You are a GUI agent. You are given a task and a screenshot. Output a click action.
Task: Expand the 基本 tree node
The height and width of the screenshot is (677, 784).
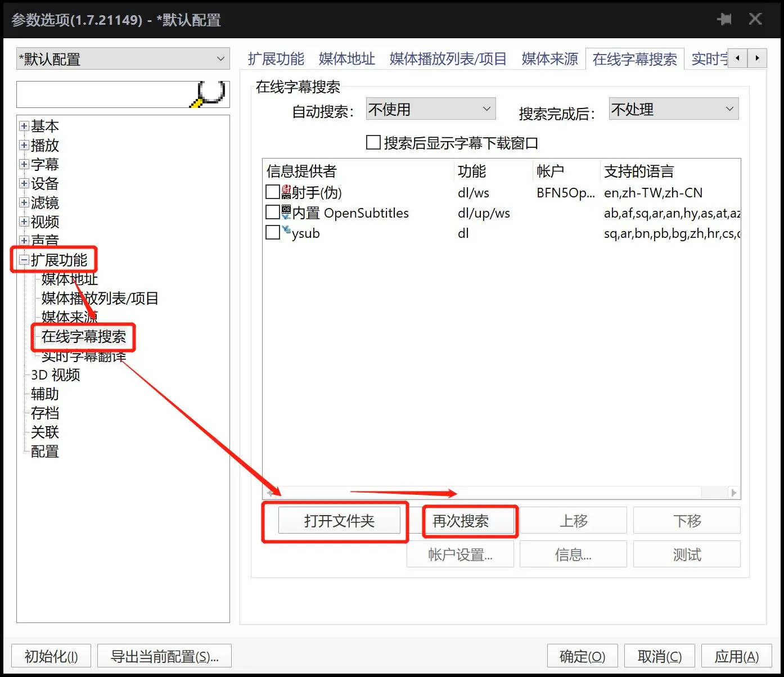pyautogui.click(x=24, y=126)
